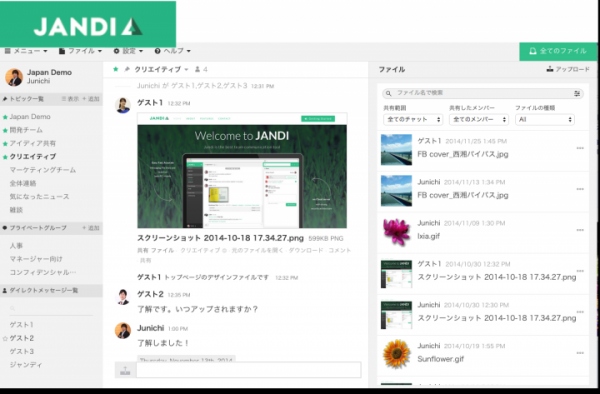Click the ファイル名で検索 search field
Image resolution: width=600 pixels, height=394 pixels.
tap(482, 93)
